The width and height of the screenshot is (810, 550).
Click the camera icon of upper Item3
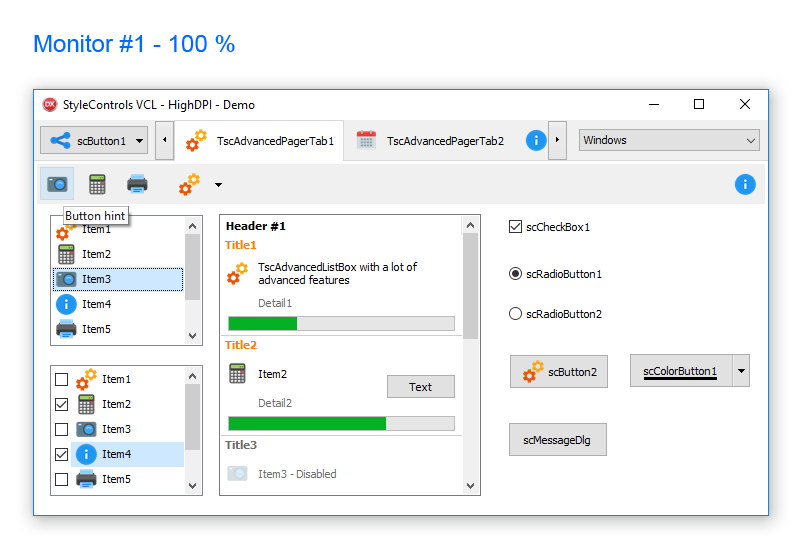point(66,279)
